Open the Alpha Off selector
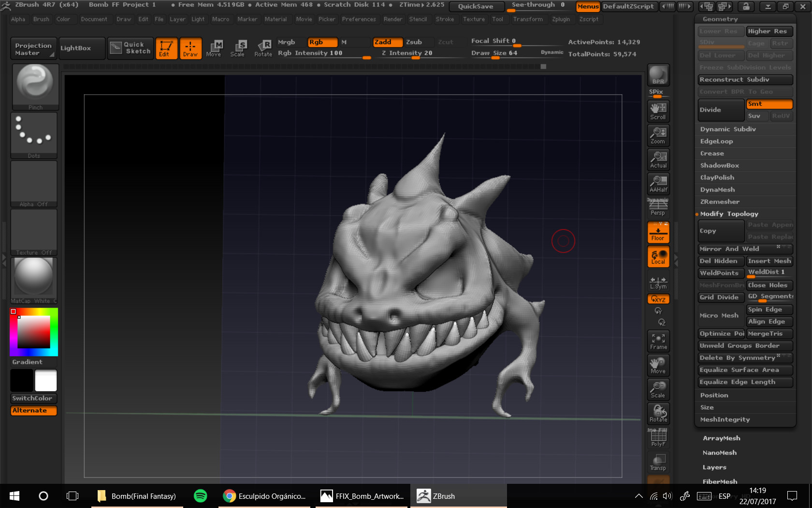This screenshot has height=508, width=812. pyautogui.click(x=34, y=184)
